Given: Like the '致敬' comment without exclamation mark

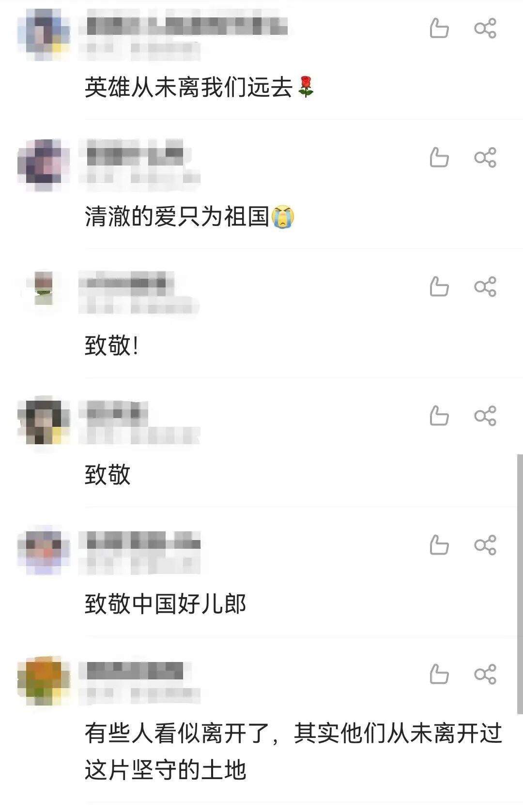Looking at the screenshot, I should tap(439, 416).
